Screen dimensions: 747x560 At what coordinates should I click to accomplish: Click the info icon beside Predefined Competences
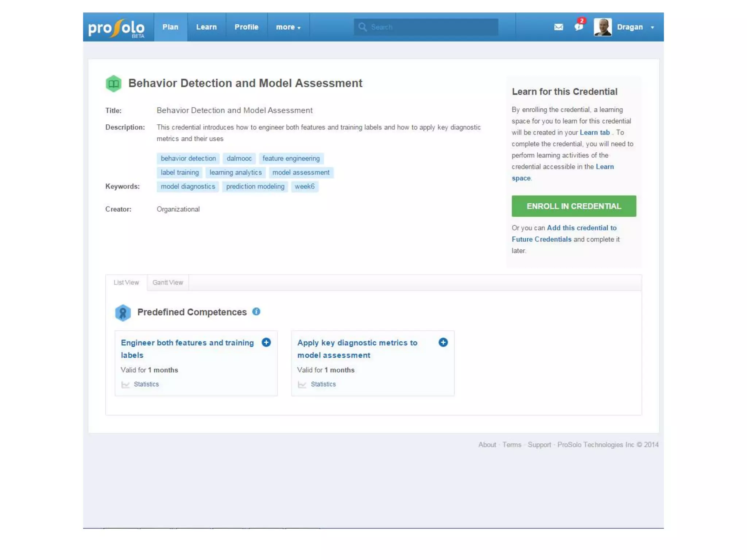[x=256, y=311]
